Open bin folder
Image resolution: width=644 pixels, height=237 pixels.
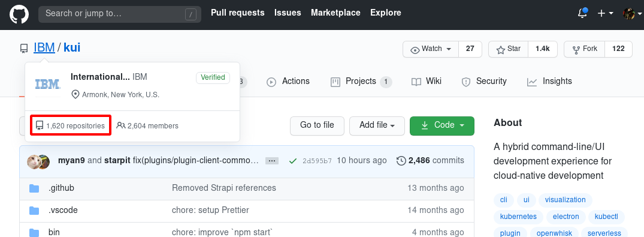pyautogui.click(x=54, y=232)
